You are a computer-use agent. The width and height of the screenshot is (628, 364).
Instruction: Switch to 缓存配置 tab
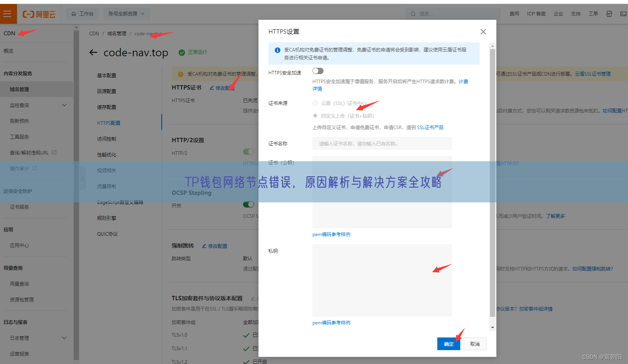click(x=107, y=107)
